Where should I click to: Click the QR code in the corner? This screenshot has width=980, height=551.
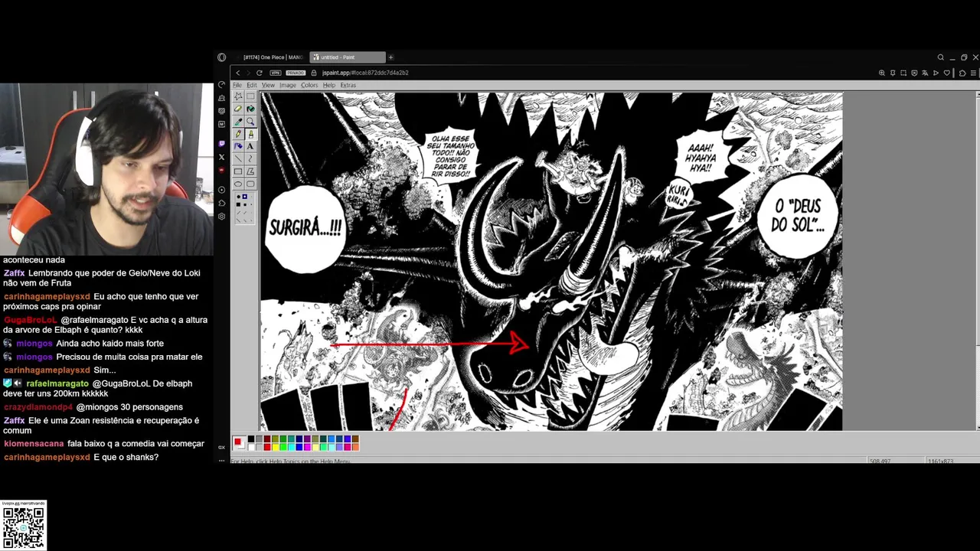(24, 528)
